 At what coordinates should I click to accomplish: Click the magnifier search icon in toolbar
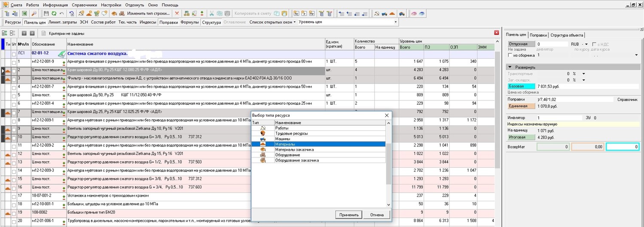tap(34, 13)
